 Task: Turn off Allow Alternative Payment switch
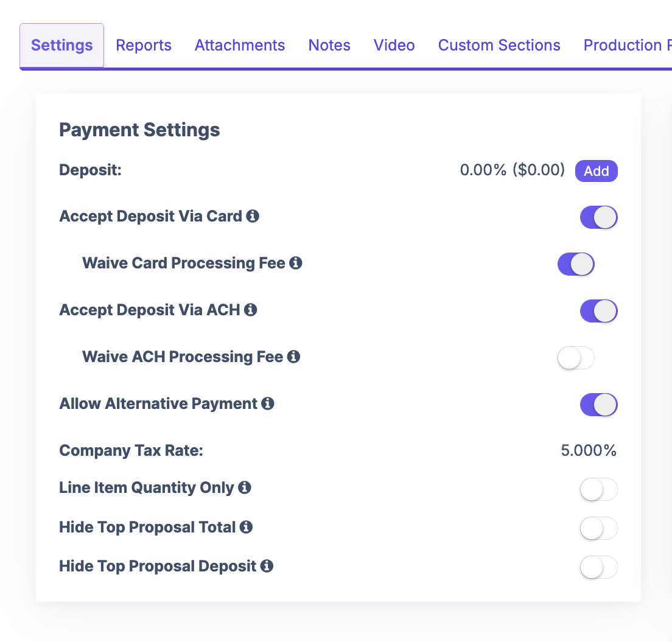click(598, 405)
